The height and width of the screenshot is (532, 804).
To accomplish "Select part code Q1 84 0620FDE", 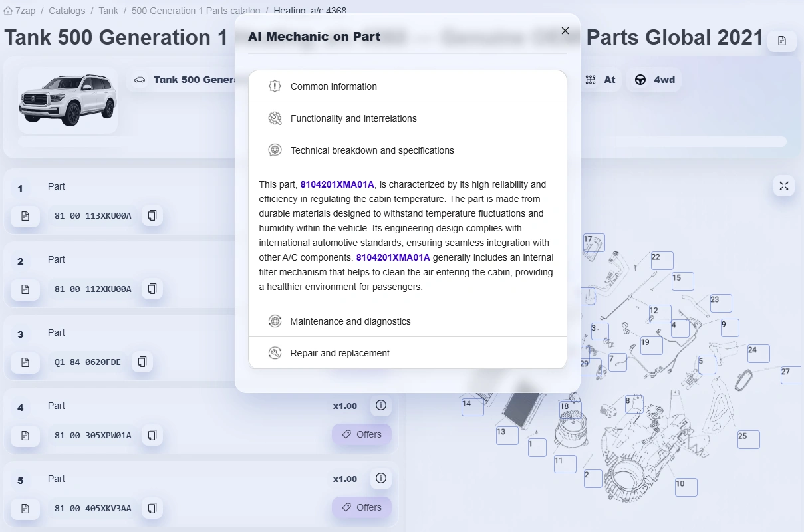I will tap(88, 362).
